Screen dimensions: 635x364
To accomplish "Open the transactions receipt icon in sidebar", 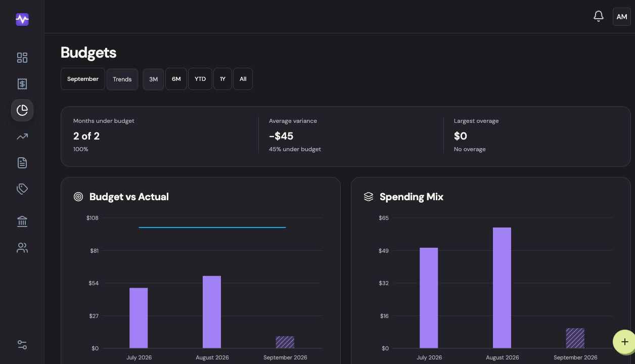I will click(x=22, y=84).
